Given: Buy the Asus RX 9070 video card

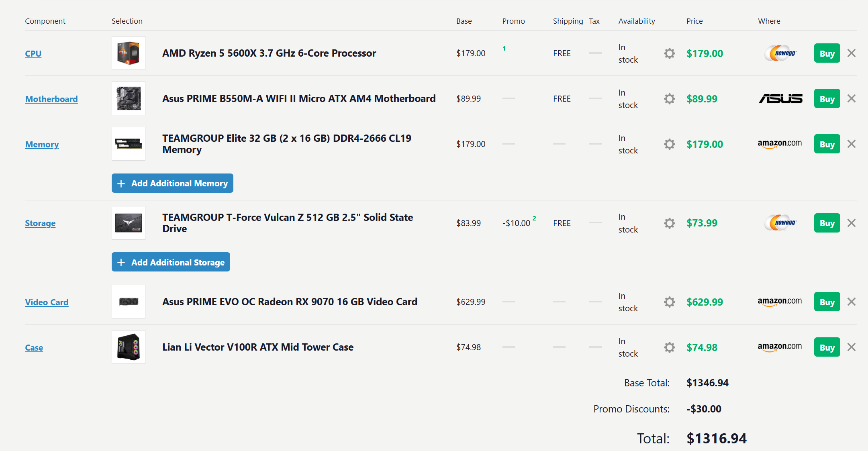Looking at the screenshot, I should pyautogui.click(x=827, y=302).
